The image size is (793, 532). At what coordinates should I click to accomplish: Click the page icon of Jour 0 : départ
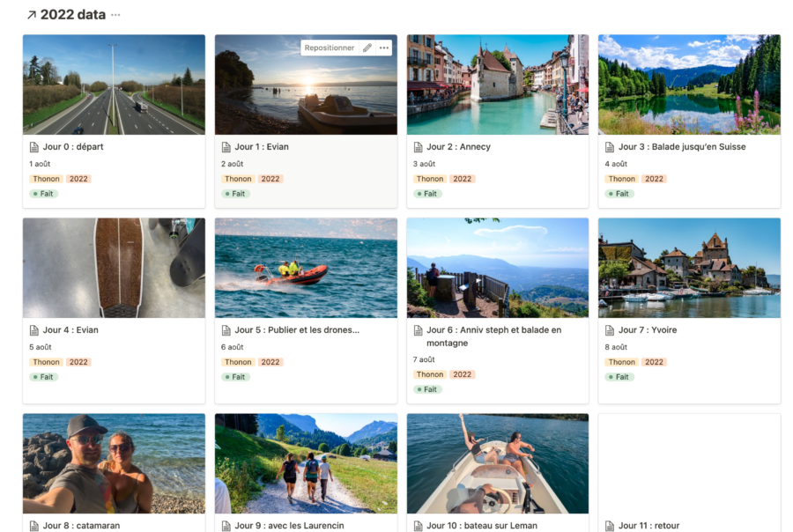(33, 147)
